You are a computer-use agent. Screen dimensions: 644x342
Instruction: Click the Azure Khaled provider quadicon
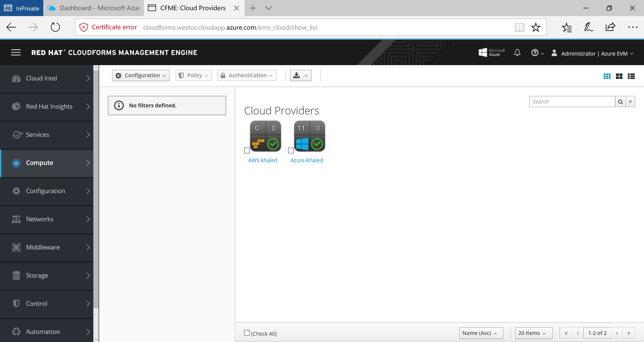pos(309,136)
